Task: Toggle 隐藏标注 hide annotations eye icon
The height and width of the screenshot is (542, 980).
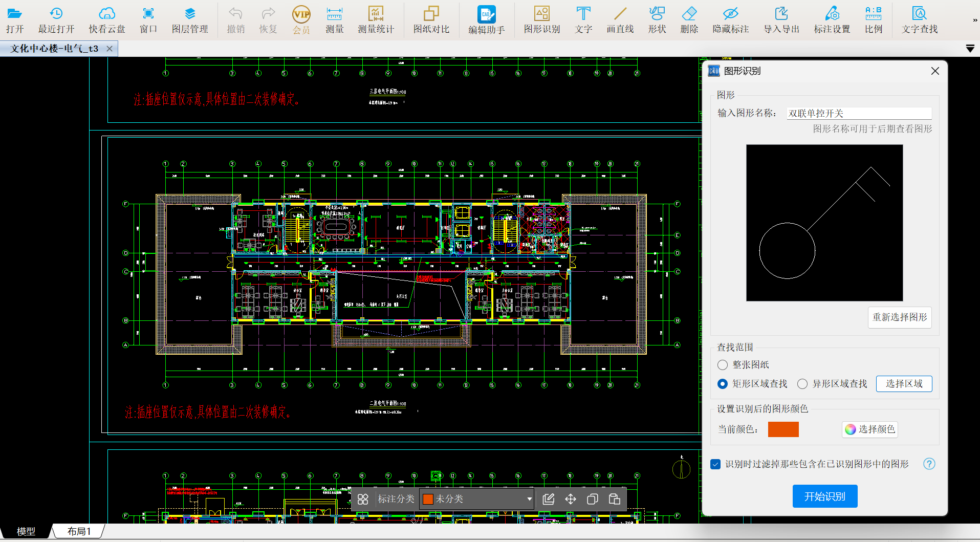Action: [x=730, y=20]
